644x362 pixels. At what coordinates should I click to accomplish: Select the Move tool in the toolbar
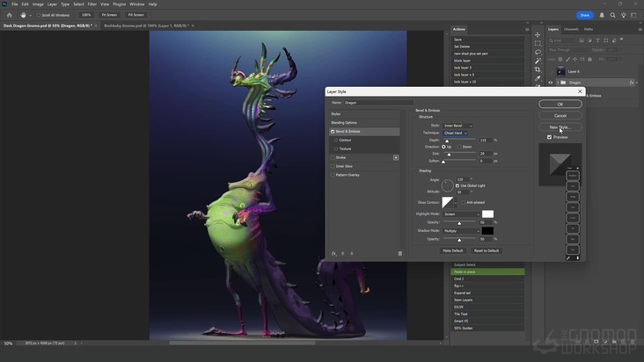click(x=538, y=35)
